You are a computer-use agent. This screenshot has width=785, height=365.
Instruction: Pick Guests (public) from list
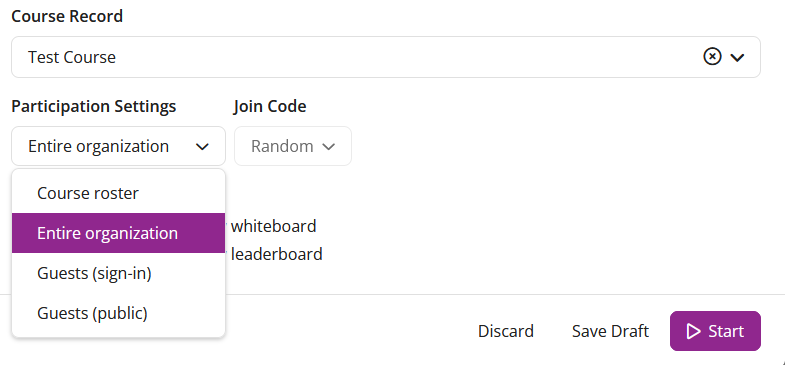(x=119, y=313)
